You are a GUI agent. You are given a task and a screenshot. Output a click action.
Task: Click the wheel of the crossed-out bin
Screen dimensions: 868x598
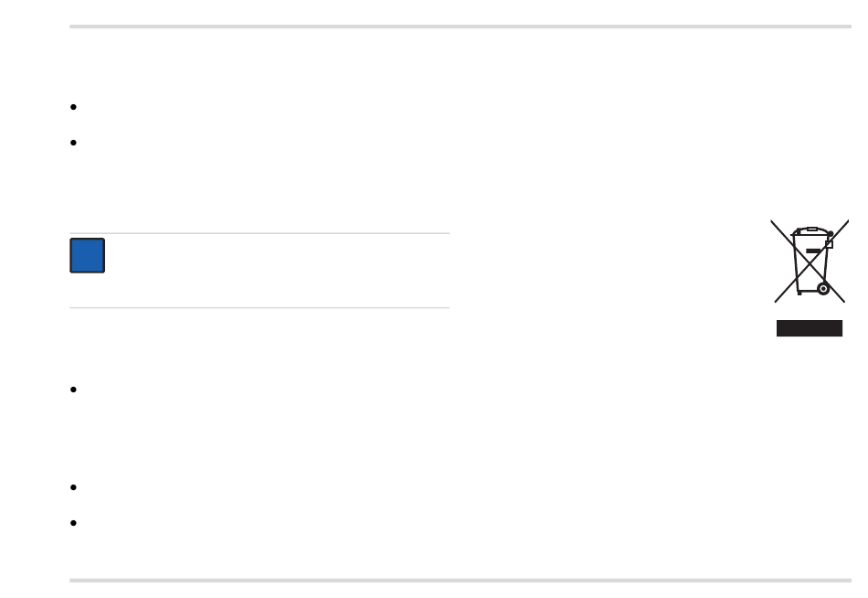click(x=823, y=289)
